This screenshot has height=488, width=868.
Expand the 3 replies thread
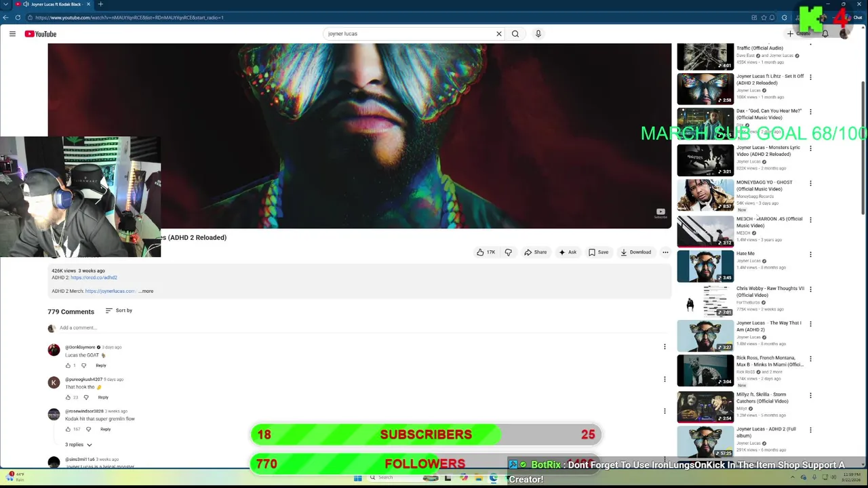(x=79, y=445)
